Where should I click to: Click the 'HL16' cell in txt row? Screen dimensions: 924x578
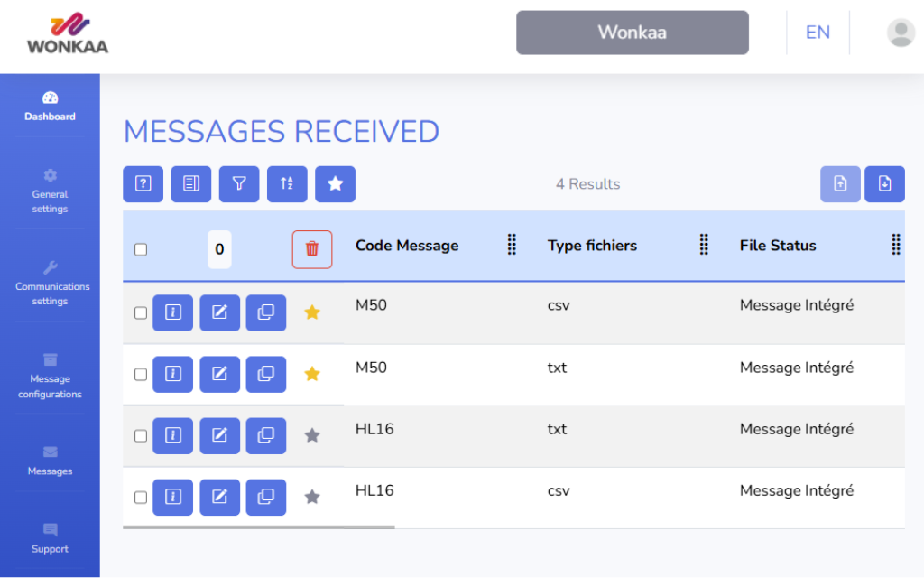[374, 429]
